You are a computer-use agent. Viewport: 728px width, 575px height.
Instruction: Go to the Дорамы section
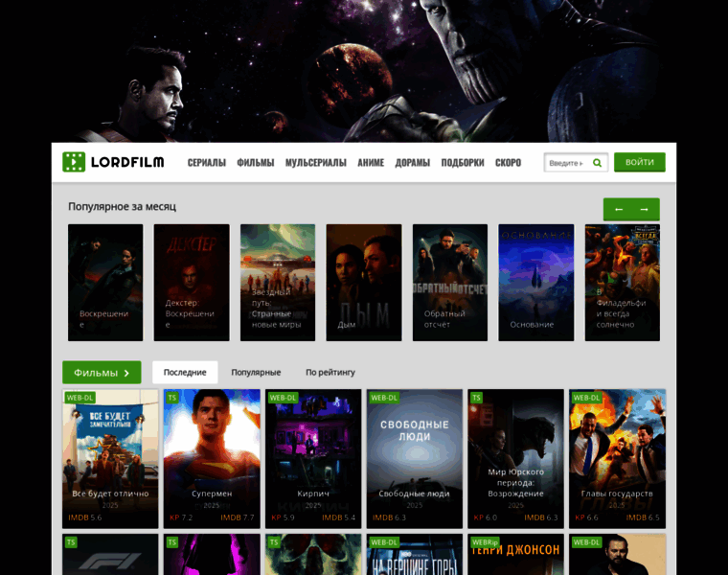pyautogui.click(x=412, y=163)
